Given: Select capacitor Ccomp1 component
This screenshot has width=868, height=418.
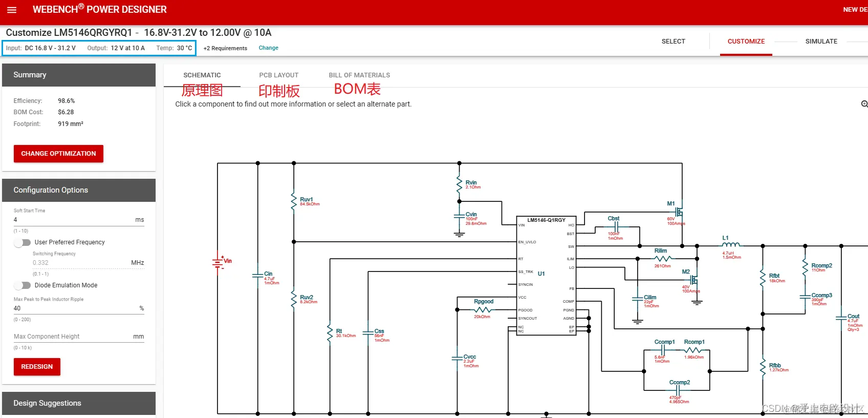Looking at the screenshot, I should point(664,351).
